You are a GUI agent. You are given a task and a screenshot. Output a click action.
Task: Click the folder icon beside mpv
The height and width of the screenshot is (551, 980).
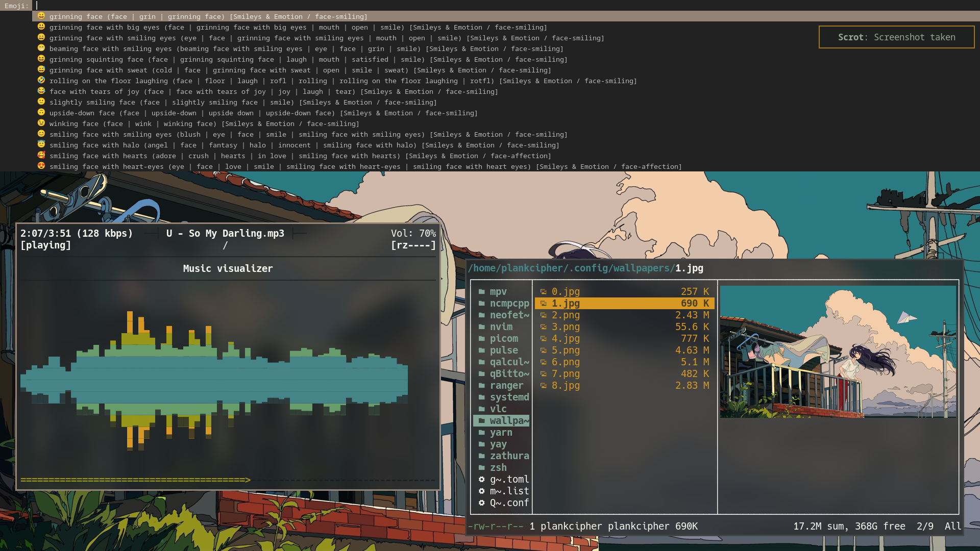(x=481, y=292)
